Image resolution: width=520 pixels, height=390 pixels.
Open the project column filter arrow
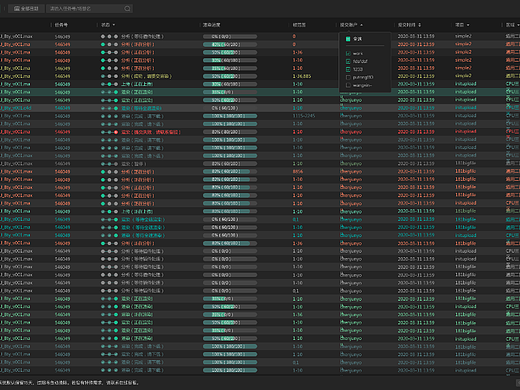click(468, 25)
